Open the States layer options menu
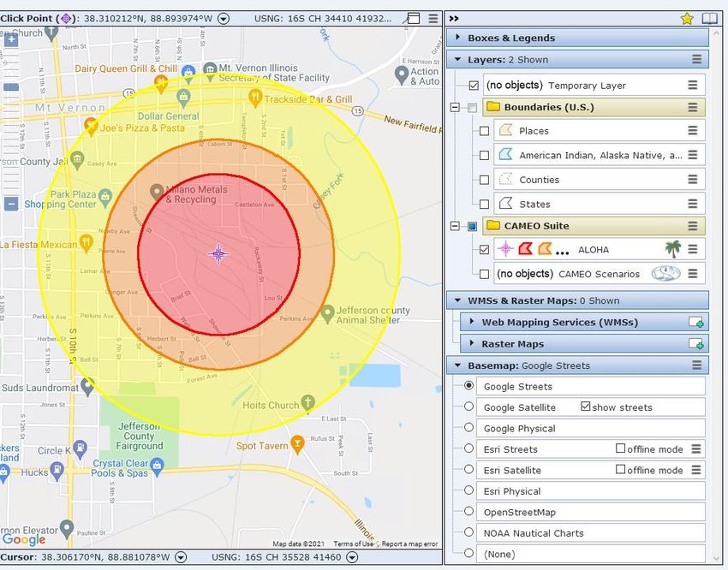The image size is (728, 570). pos(692,204)
